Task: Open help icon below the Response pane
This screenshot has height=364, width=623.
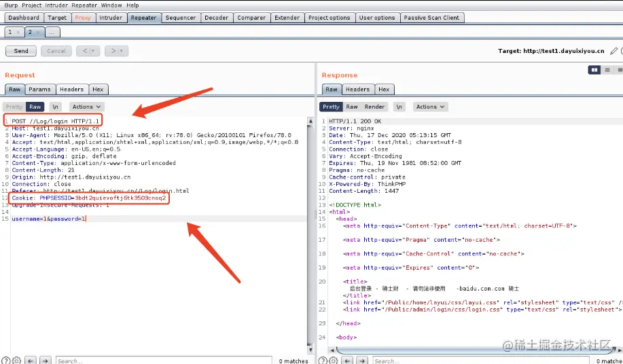Action: pos(323,361)
